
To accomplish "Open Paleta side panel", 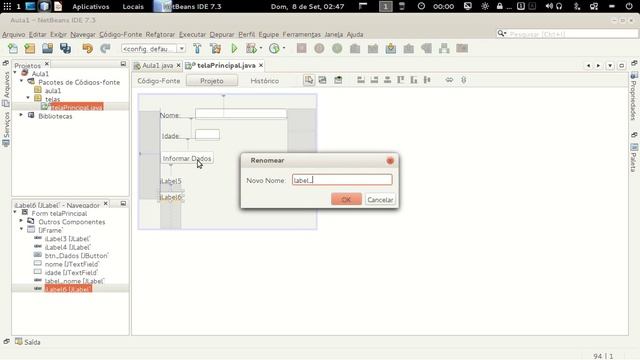I will point(633,158).
